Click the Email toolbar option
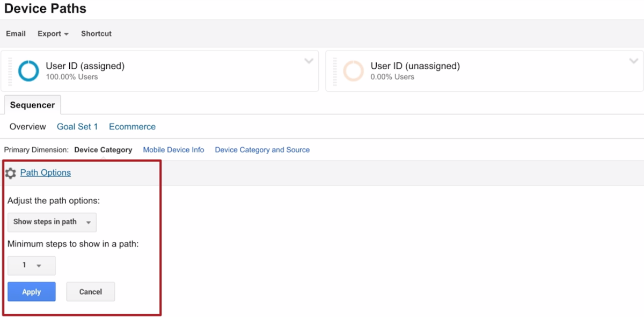The height and width of the screenshot is (317, 644). tap(16, 34)
